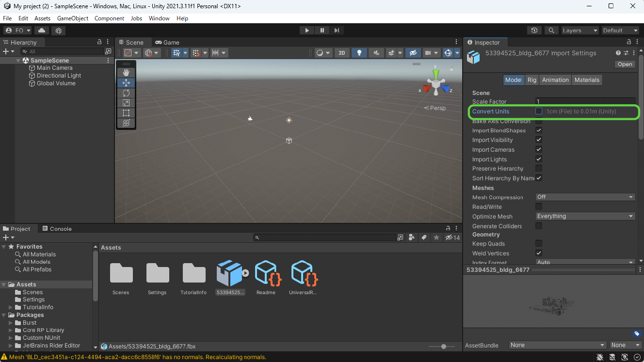Disable Import Cameras in model settings
The image size is (644, 362).
538,149
